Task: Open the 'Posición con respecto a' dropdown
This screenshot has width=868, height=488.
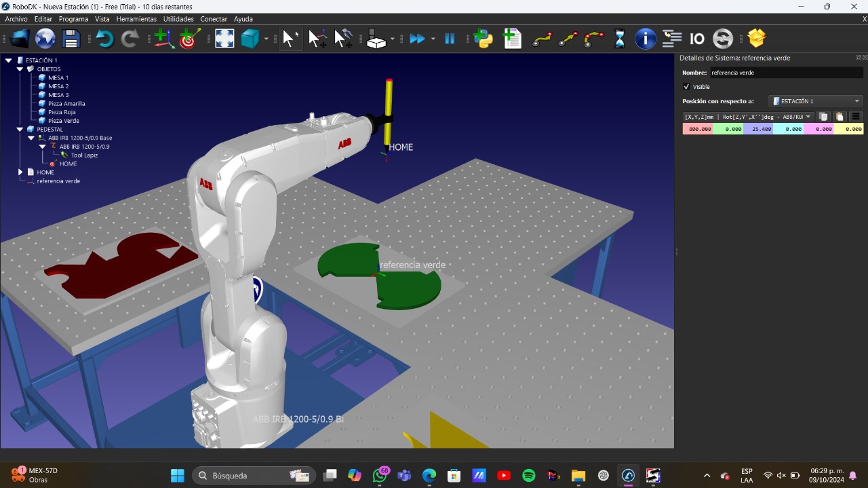Action: [816, 101]
